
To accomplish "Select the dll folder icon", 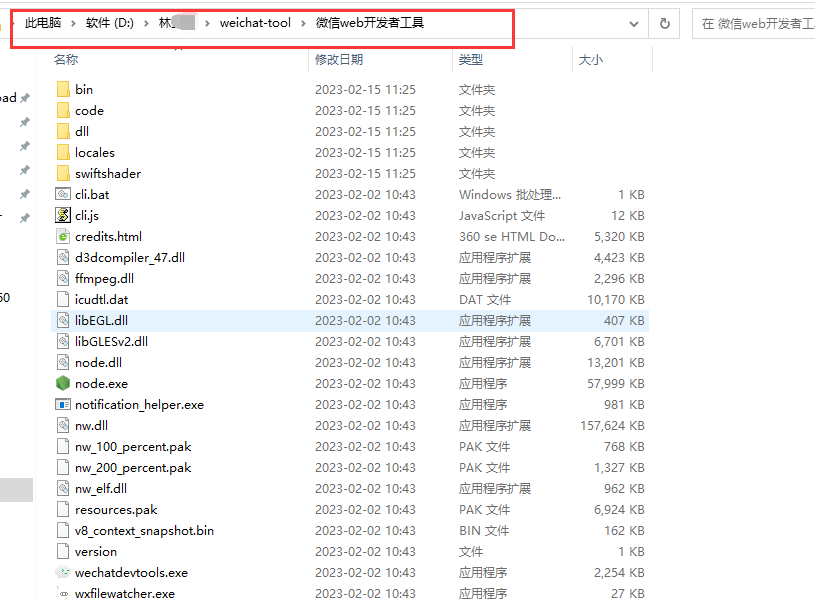I will pos(63,131).
